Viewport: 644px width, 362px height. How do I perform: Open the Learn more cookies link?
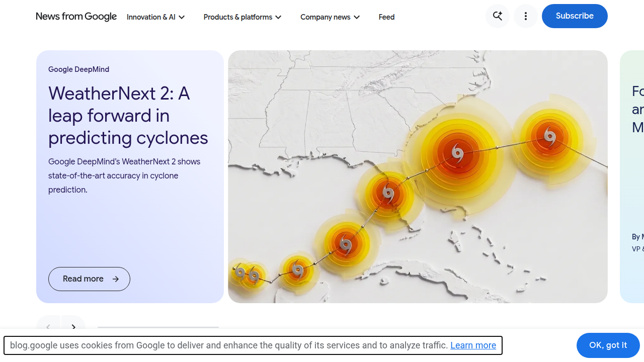[473, 345]
